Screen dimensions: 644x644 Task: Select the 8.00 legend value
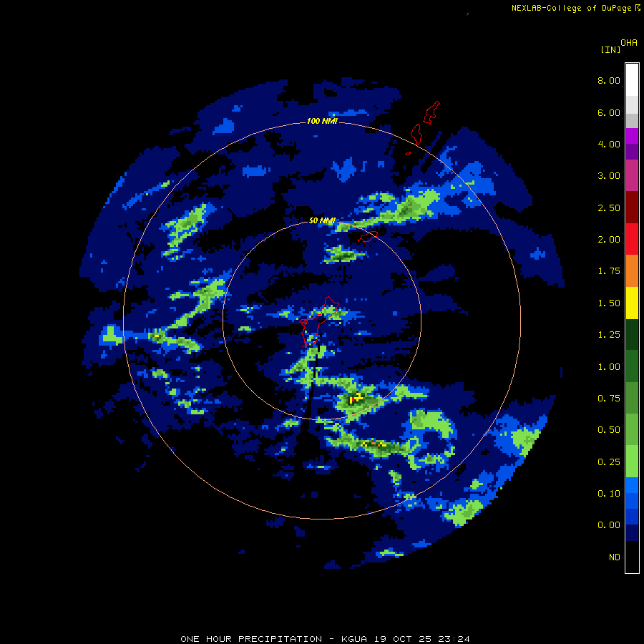pos(609,80)
